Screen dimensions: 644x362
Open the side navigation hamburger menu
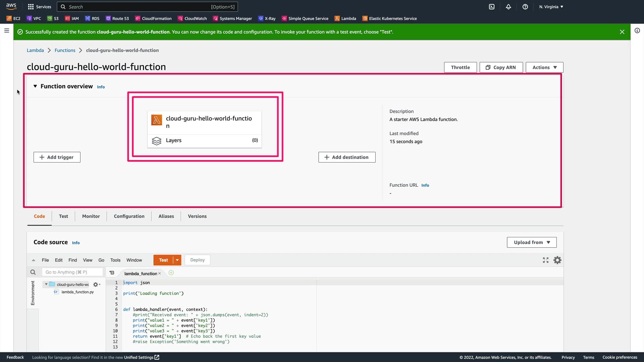tap(6, 31)
